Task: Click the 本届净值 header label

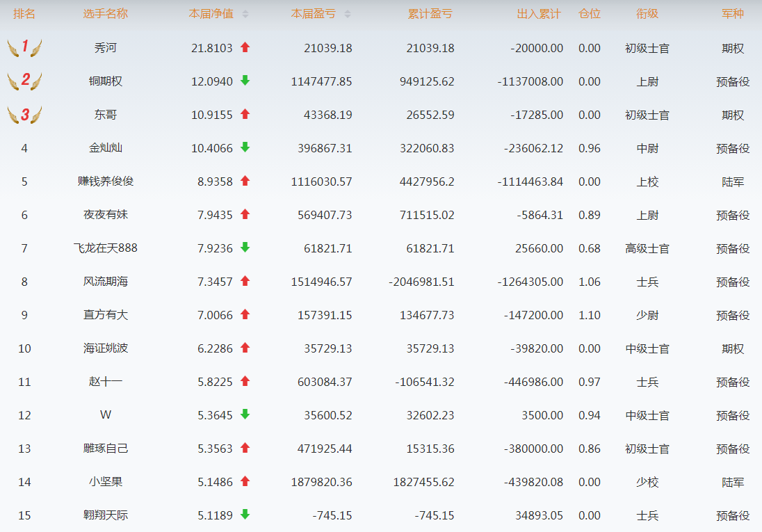Action: [x=211, y=14]
